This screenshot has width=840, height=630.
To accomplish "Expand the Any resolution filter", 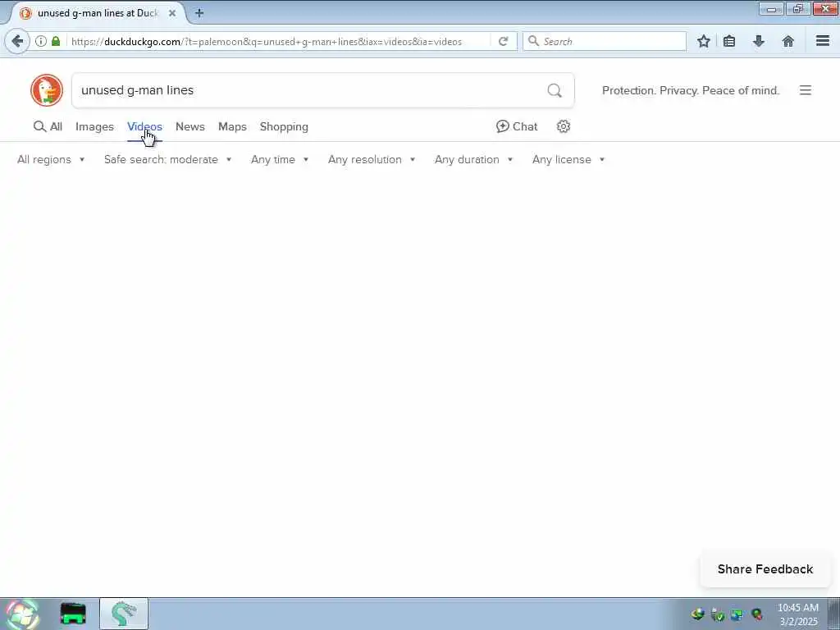I will pos(372,160).
